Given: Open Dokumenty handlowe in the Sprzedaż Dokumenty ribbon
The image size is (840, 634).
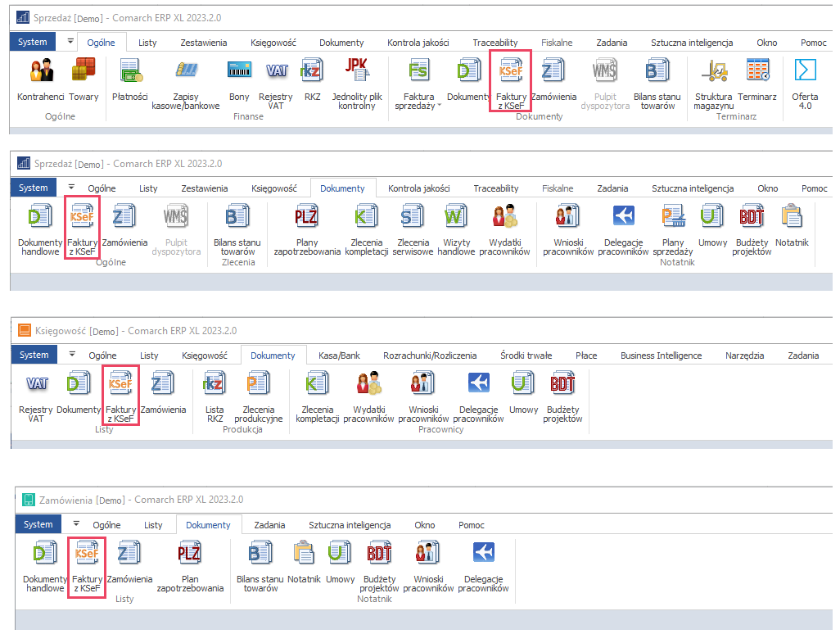Looking at the screenshot, I should click(40, 230).
